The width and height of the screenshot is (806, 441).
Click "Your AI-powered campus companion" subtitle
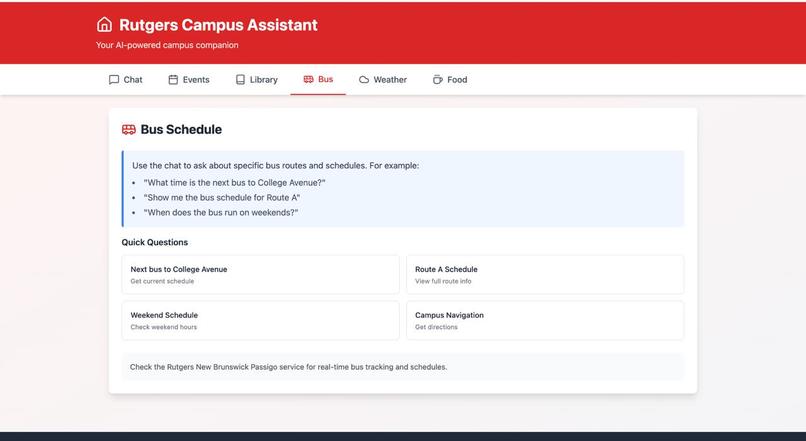pos(167,45)
